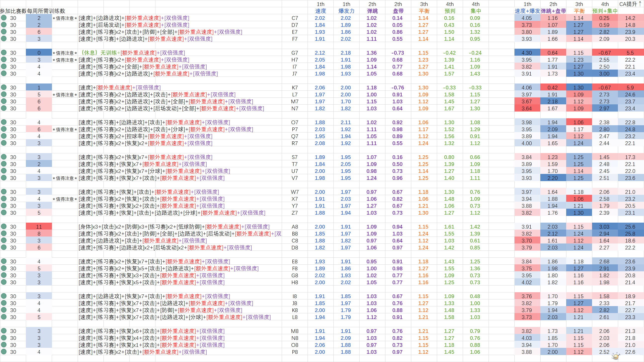644x362 pixels.
Task: Click the green circle icon in row C7
Action: pyautogui.click(x=4, y=18)
